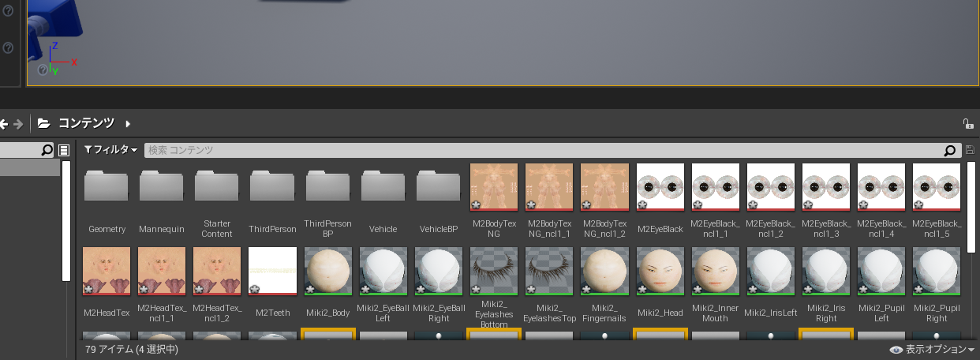Viewport: 980px width, 360px height.
Task: Open the Starter Content folder
Action: point(217,187)
